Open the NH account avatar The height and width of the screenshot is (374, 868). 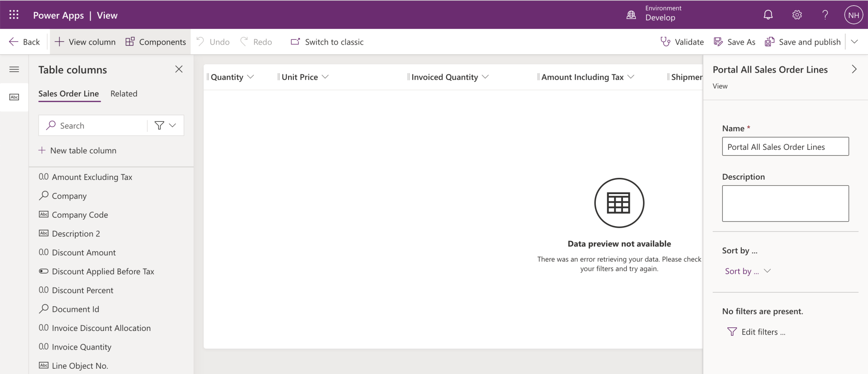click(853, 15)
